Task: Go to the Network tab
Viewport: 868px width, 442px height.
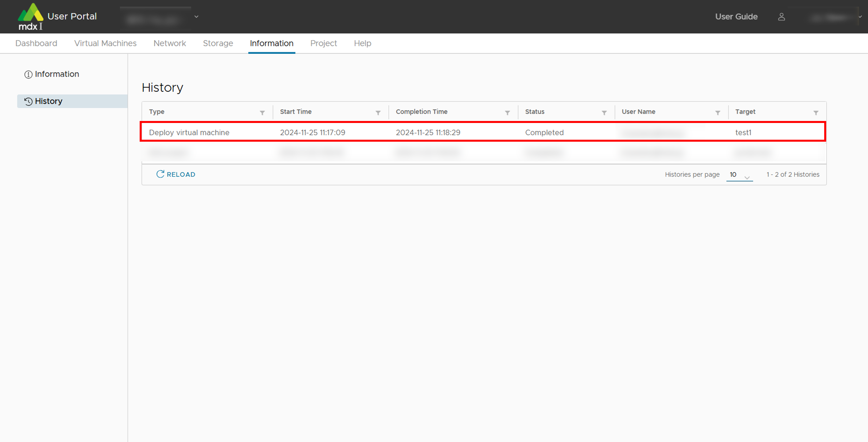Action: [x=169, y=43]
